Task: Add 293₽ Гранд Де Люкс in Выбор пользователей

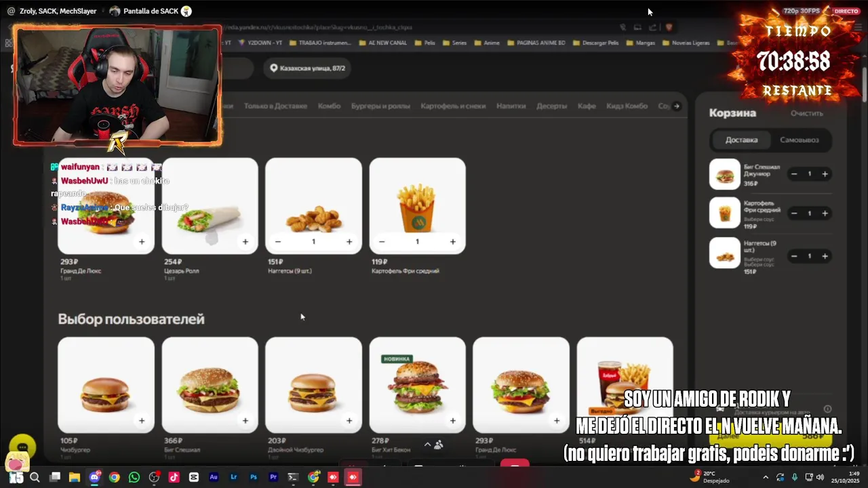Action: tap(557, 420)
